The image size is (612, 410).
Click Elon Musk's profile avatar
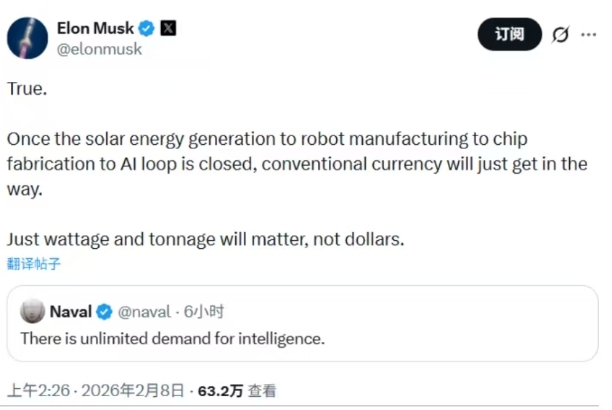(25, 37)
